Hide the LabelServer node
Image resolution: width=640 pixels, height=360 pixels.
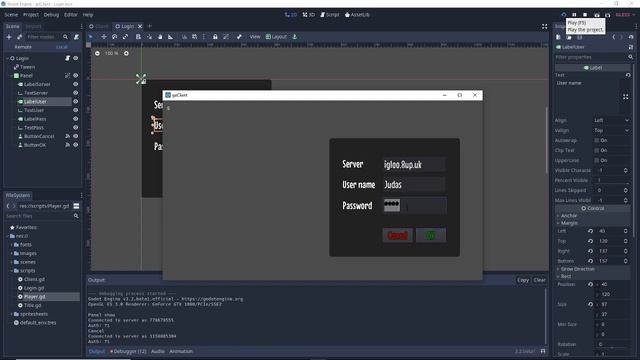[x=76, y=84]
